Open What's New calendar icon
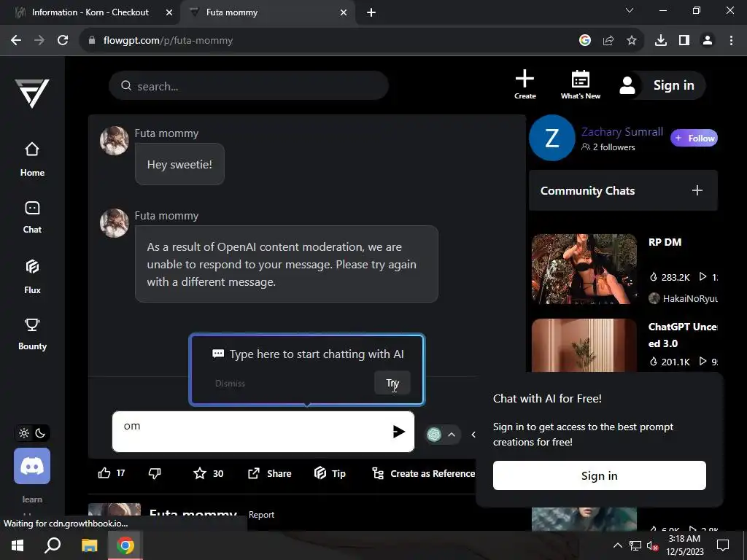This screenshot has height=560, width=747. [x=580, y=85]
